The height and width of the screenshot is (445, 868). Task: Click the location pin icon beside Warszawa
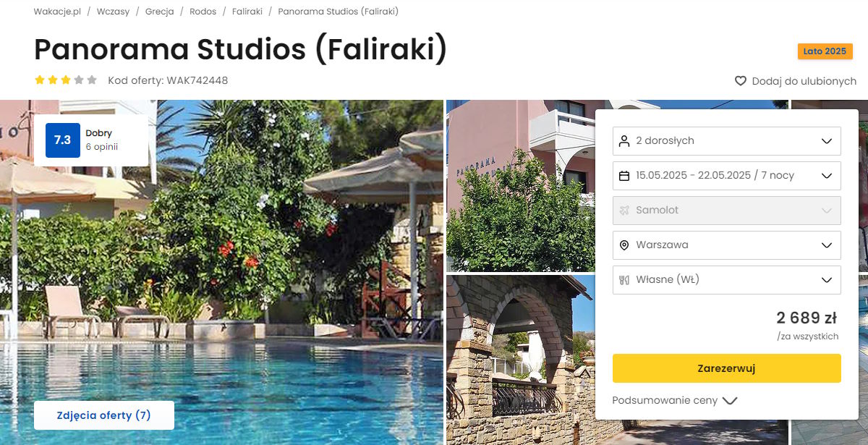pos(624,245)
